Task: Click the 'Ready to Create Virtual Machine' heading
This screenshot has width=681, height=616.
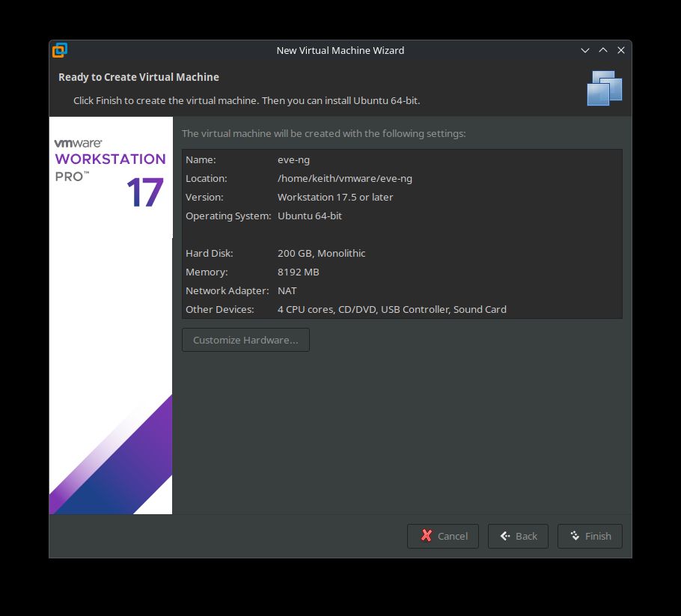Action: tap(138, 77)
